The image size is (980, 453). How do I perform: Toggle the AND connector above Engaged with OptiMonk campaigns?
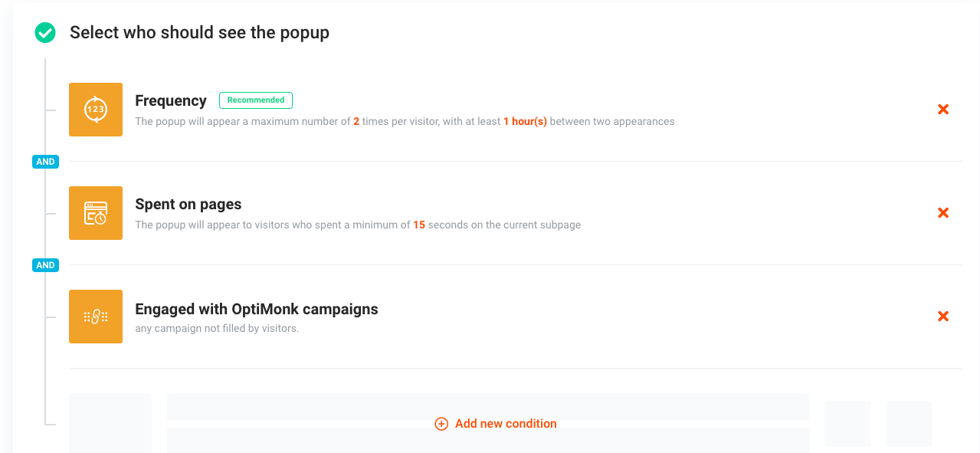click(45, 264)
